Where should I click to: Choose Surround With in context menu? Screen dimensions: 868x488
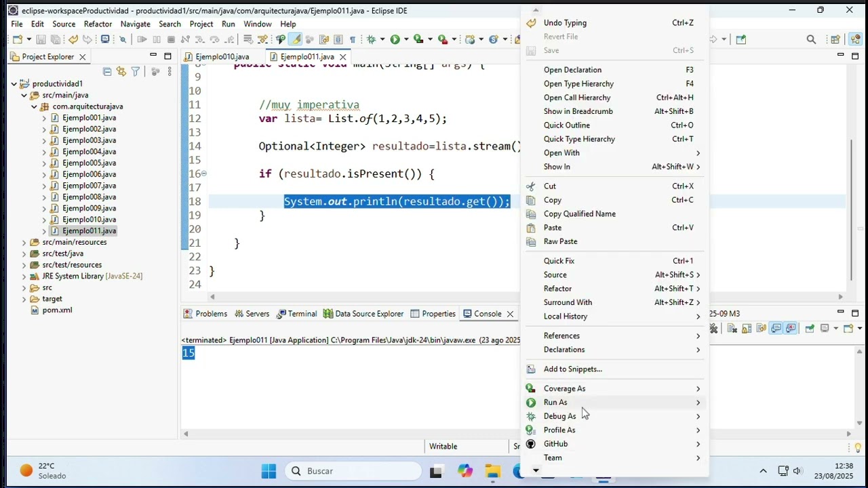(x=614, y=302)
